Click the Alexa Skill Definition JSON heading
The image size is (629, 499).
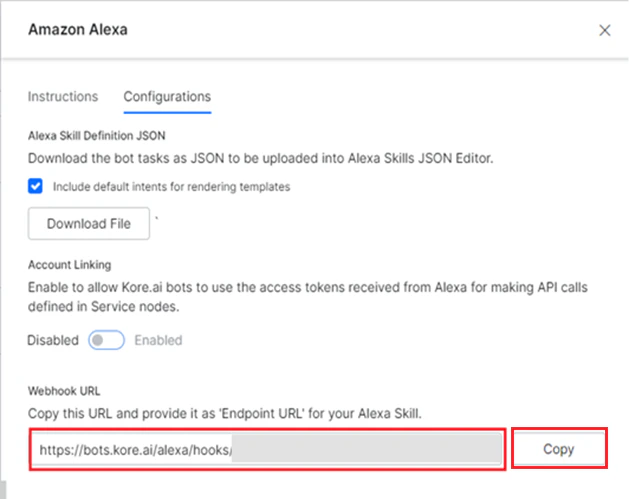96,136
